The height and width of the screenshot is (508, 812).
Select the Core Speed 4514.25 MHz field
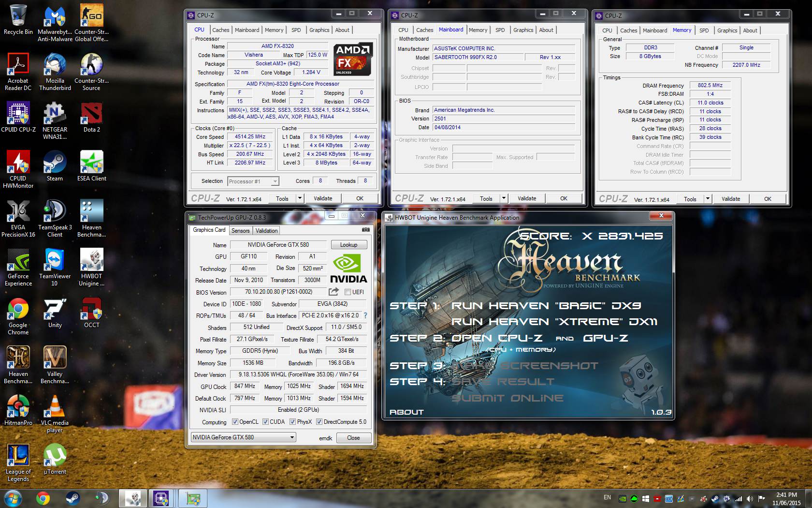pyautogui.click(x=250, y=137)
